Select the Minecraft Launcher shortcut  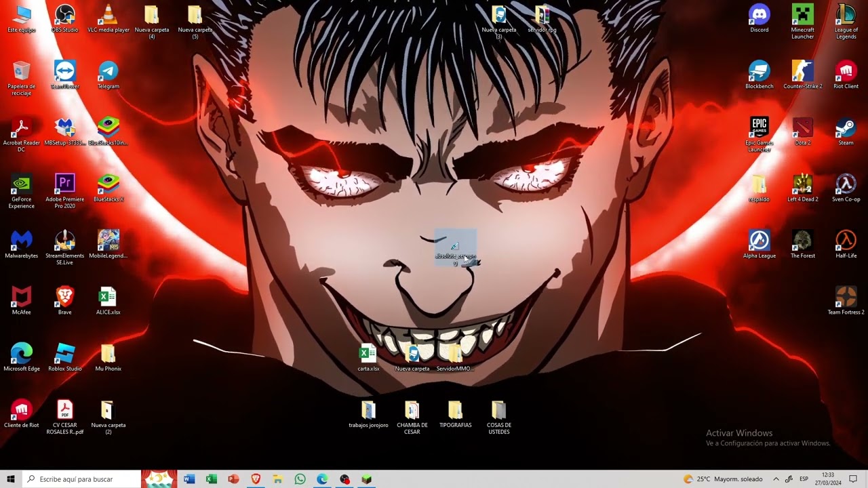point(803,22)
